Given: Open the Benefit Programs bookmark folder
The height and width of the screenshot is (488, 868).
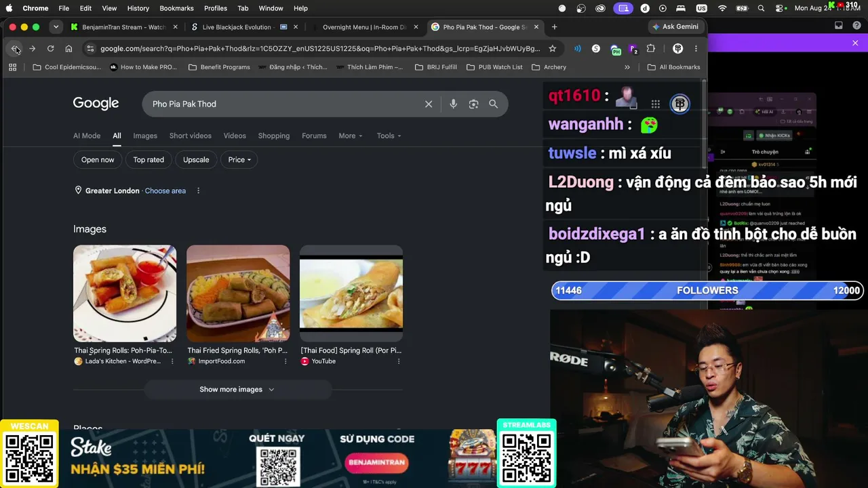Looking at the screenshot, I should tap(219, 67).
